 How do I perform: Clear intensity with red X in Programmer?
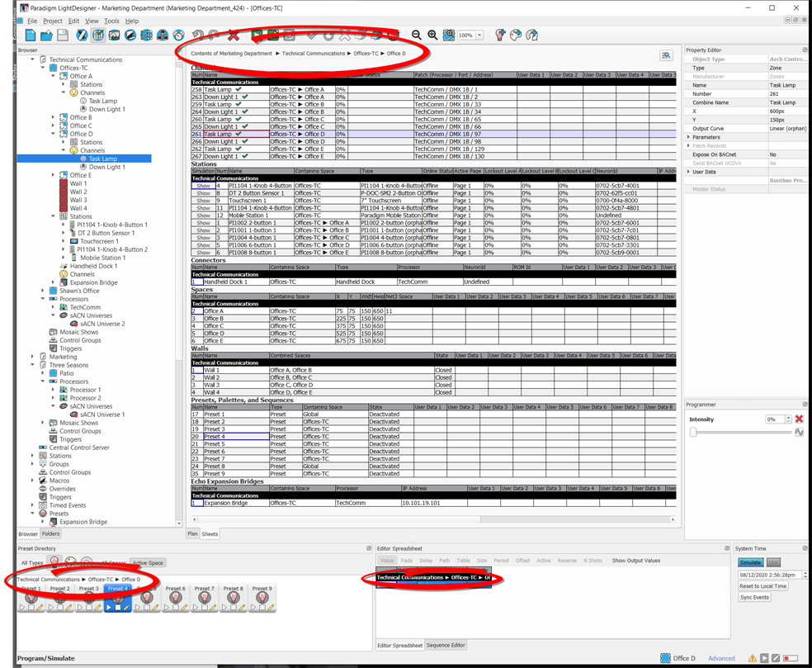pyautogui.click(x=799, y=419)
